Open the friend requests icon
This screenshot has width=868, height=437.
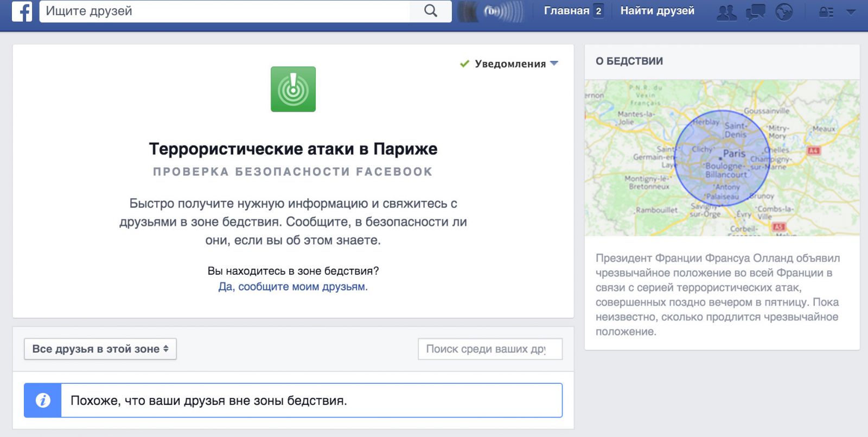tap(726, 12)
